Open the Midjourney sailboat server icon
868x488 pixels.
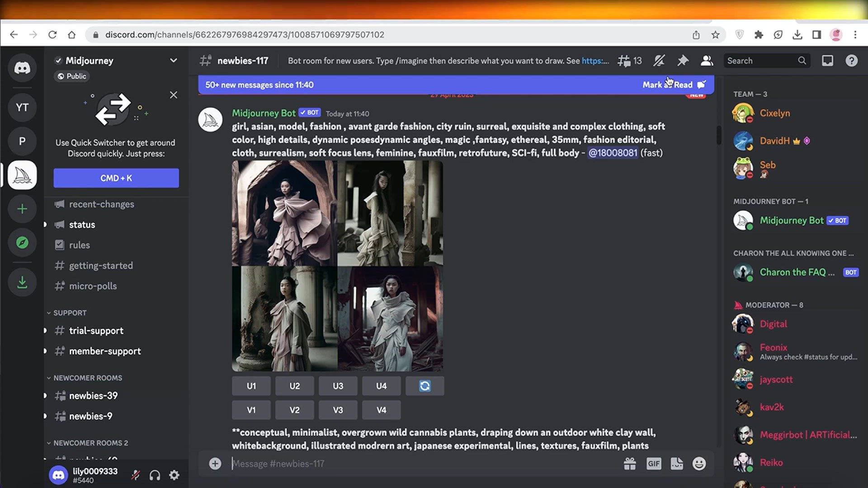pyautogui.click(x=22, y=175)
